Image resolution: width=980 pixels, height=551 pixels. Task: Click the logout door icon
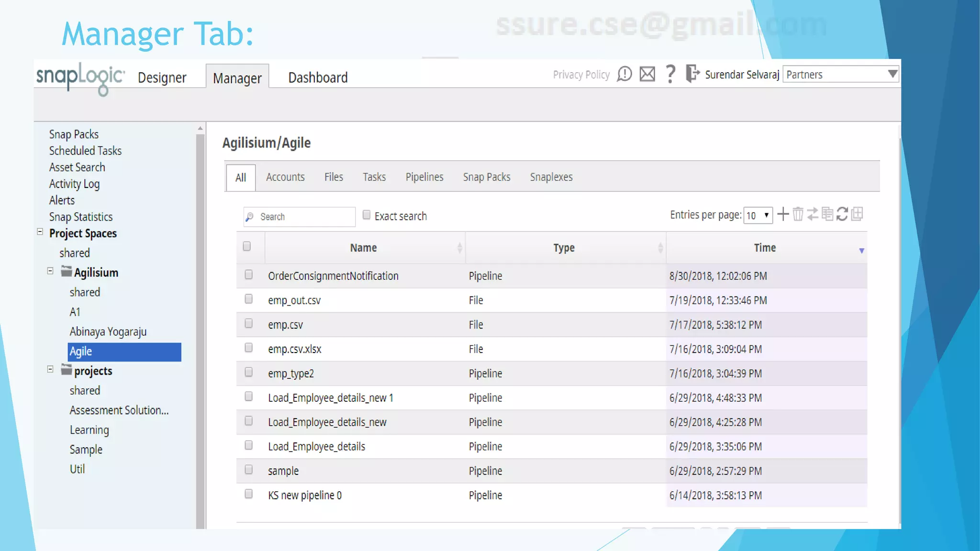[x=692, y=74]
